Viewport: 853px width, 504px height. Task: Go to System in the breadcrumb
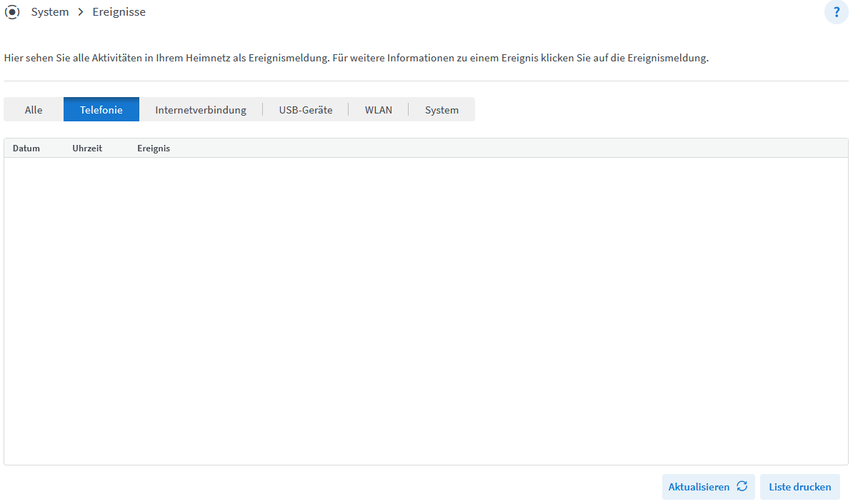coord(50,12)
